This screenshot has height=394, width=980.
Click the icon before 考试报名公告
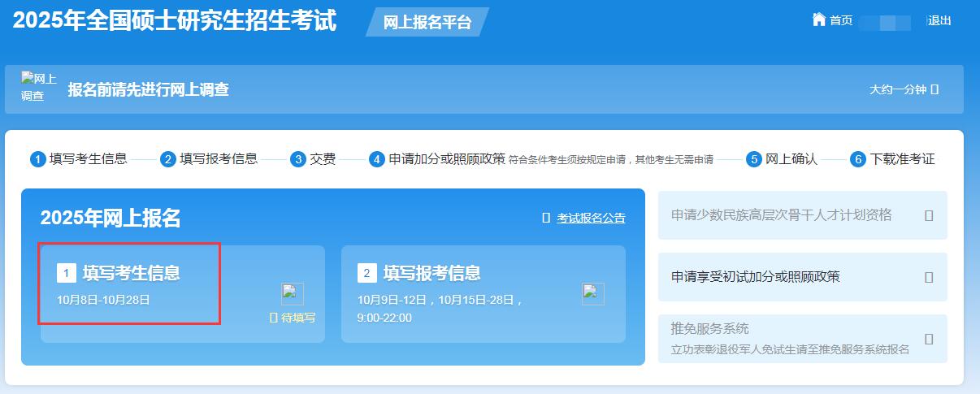click(x=546, y=218)
